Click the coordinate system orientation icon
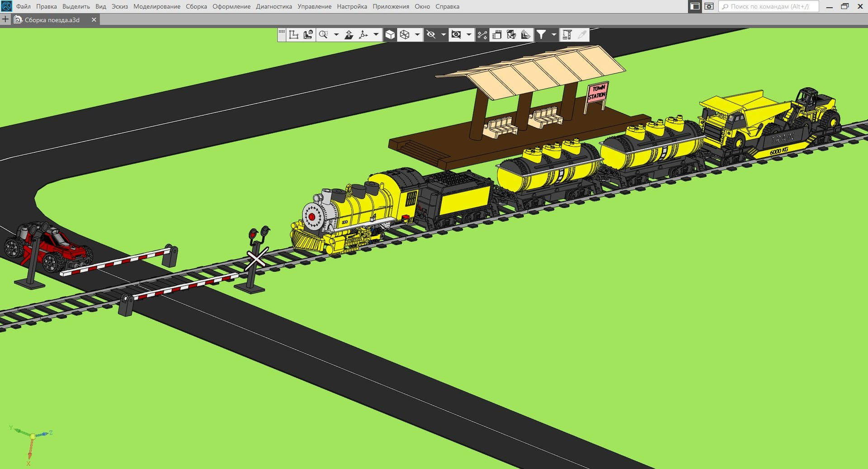Image resolution: width=868 pixels, height=469 pixels. (294, 35)
